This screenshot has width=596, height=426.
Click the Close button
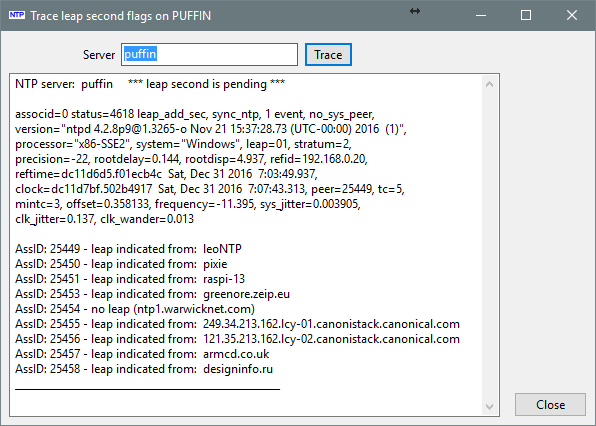(550, 405)
